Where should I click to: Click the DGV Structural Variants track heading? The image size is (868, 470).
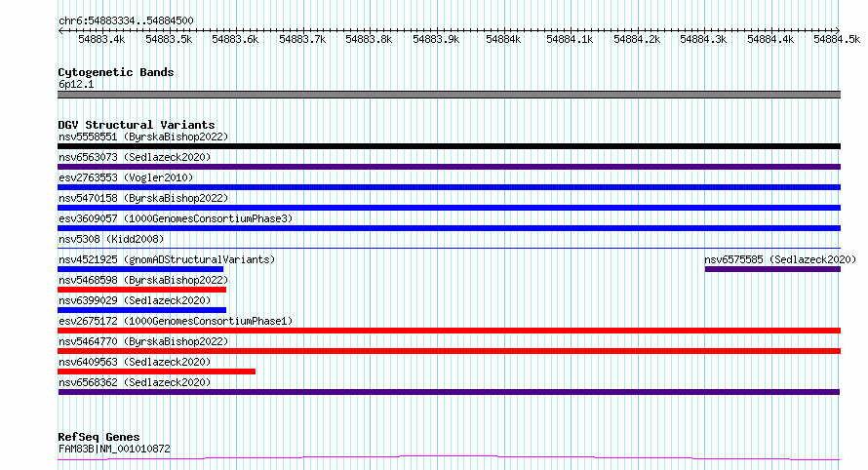[x=137, y=125]
